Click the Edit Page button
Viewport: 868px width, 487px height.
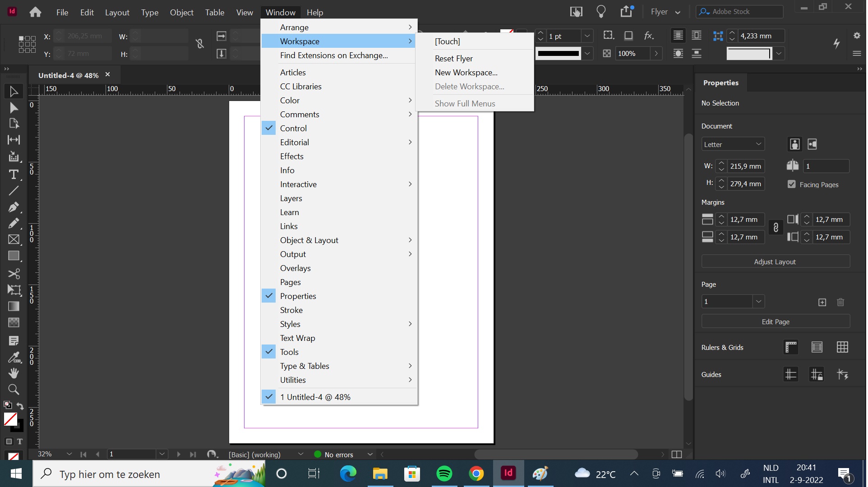[x=775, y=321]
